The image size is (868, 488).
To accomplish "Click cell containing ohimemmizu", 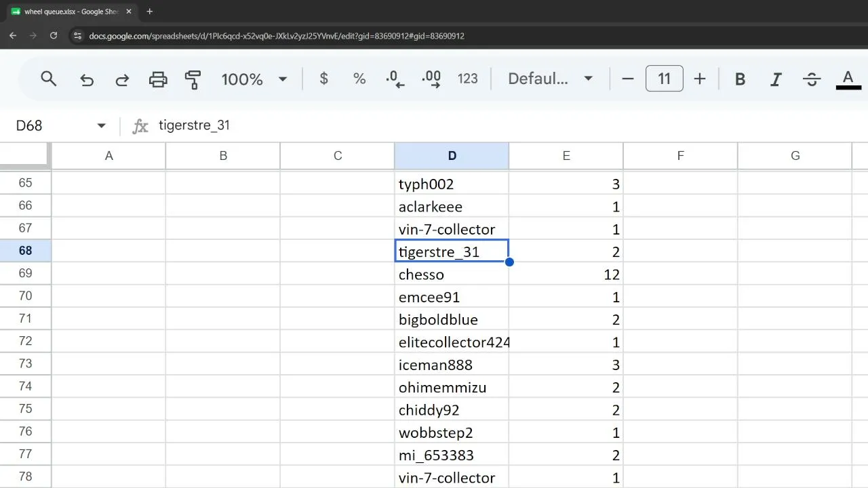I will tap(452, 387).
